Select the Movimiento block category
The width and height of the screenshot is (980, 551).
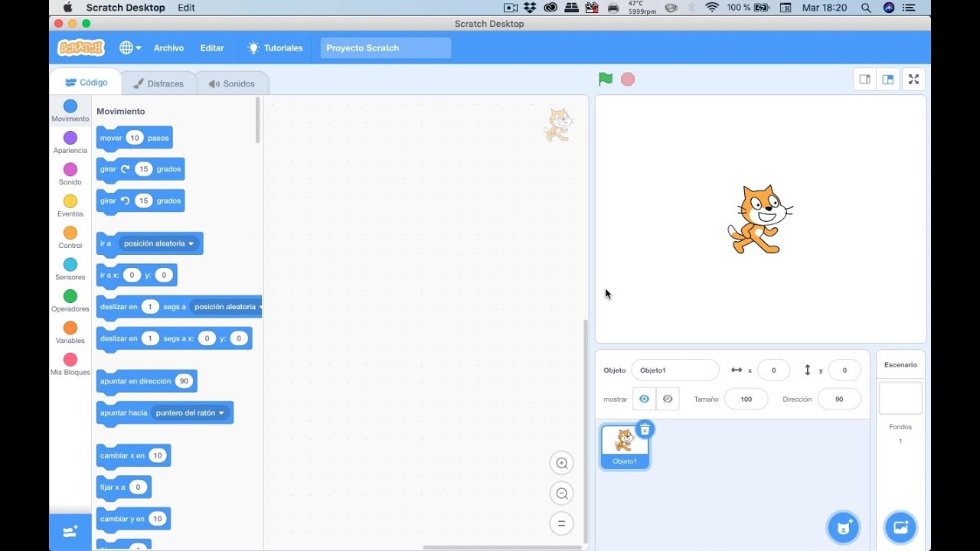70,111
